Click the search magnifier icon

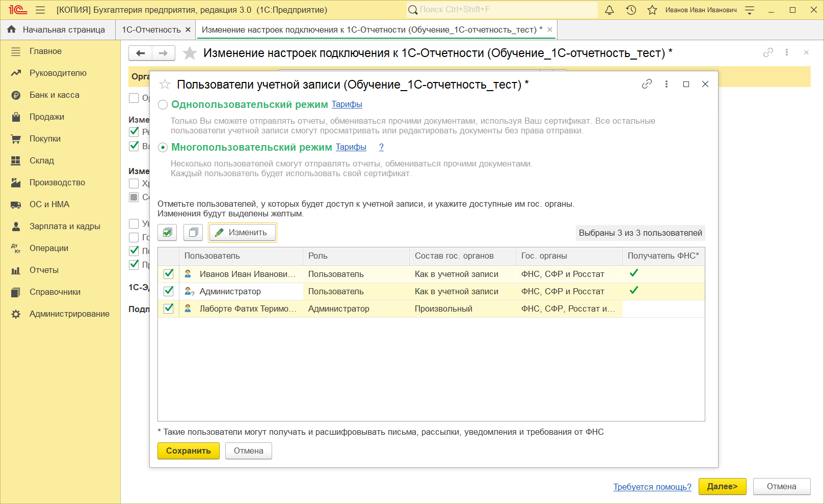tap(413, 10)
